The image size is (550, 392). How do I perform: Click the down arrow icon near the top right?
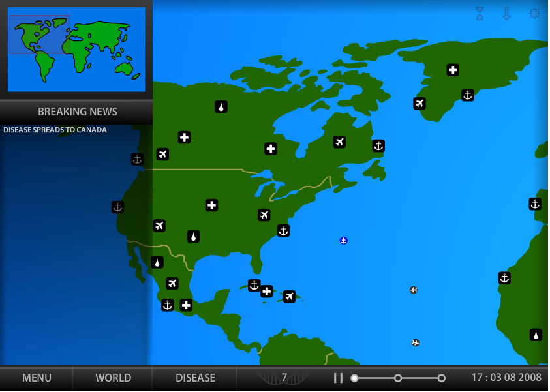click(x=507, y=13)
